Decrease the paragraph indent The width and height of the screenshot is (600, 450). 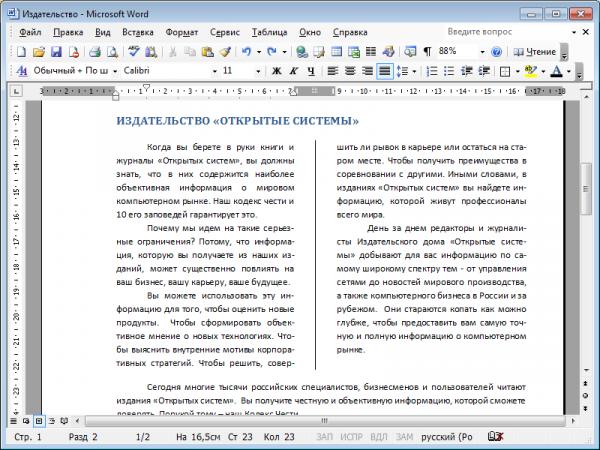(466, 71)
